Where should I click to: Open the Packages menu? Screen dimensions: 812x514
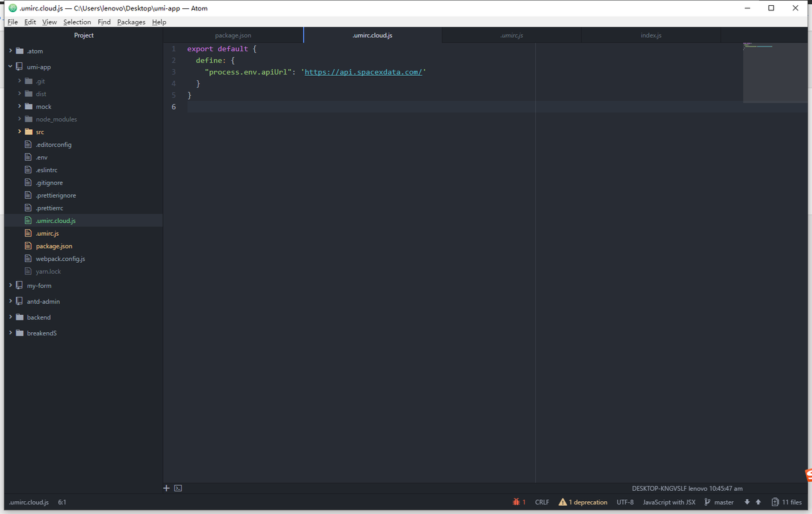pos(131,22)
